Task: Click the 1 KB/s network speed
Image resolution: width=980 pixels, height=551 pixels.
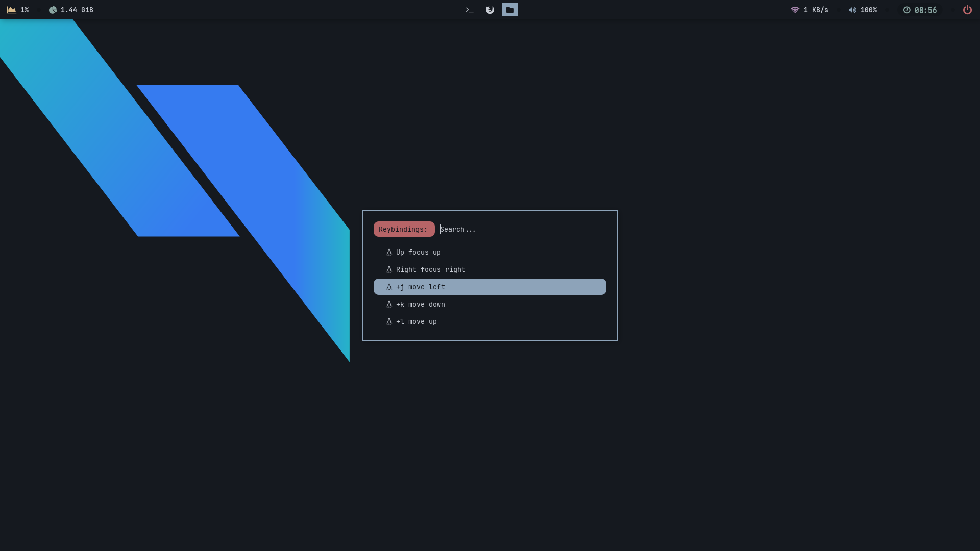Action: pos(816,10)
